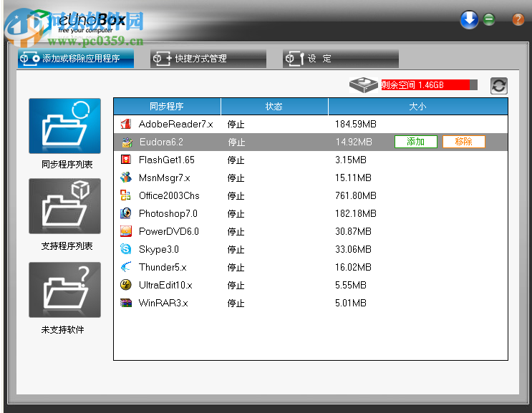Open the 未支持软件 folder icon

point(65,290)
